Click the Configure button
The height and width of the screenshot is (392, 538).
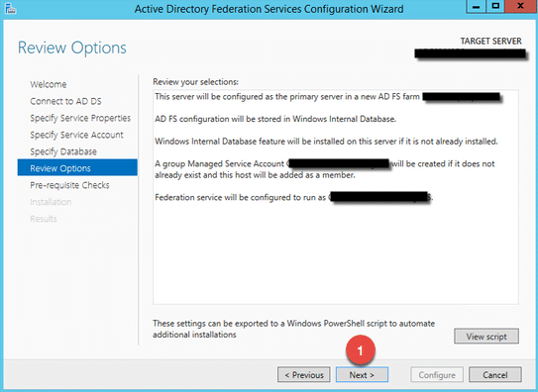coord(437,375)
